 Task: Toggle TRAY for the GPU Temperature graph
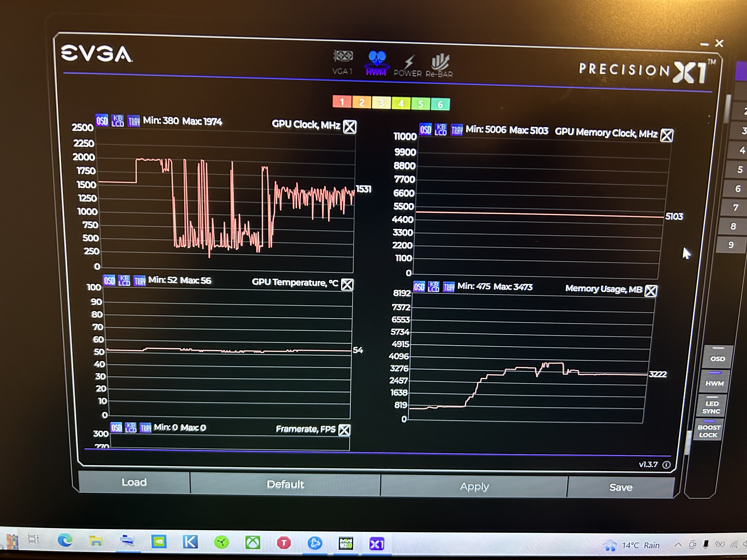(x=140, y=281)
